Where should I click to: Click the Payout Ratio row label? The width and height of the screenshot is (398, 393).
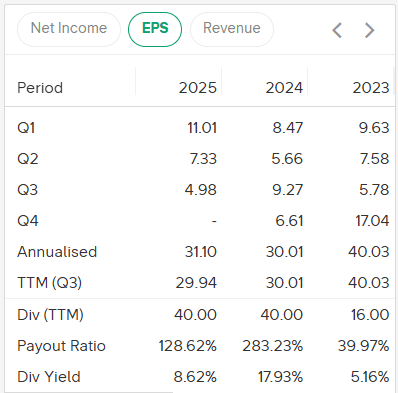point(61,346)
